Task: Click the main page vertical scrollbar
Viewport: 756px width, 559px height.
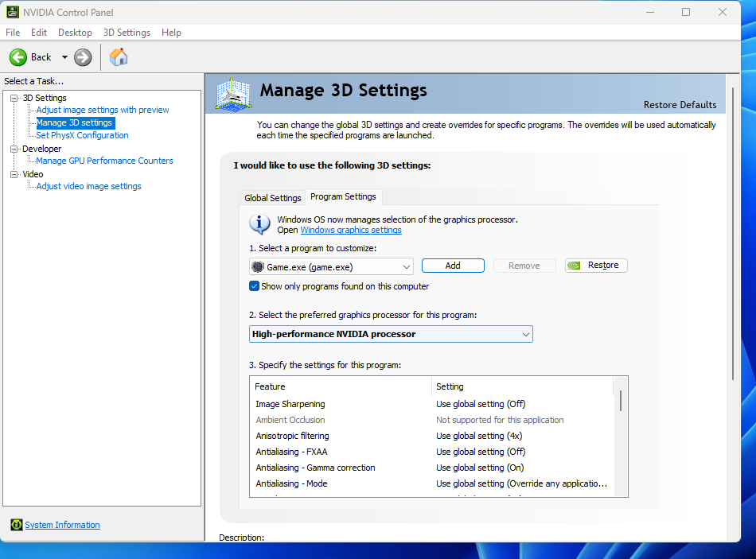Action: tap(733, 234)
